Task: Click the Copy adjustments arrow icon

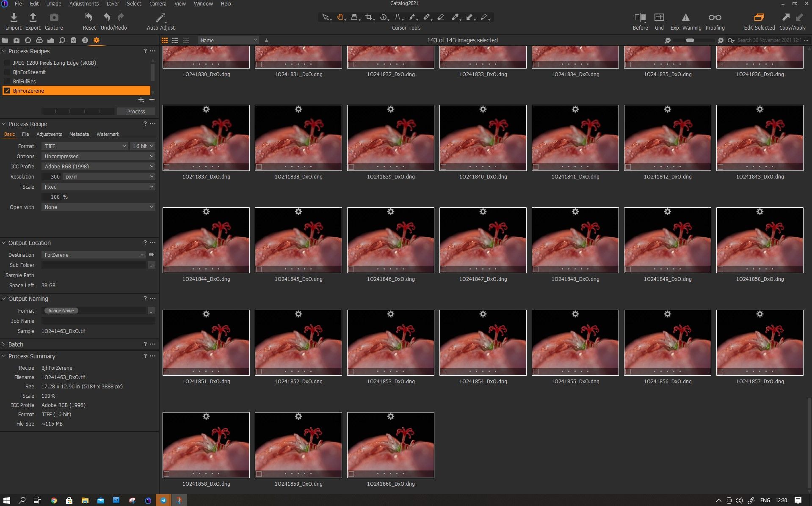Action: (x=785, y=17)
